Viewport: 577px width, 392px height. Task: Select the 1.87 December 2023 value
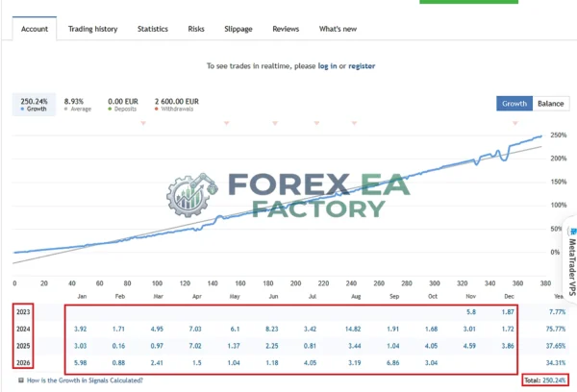508,312
